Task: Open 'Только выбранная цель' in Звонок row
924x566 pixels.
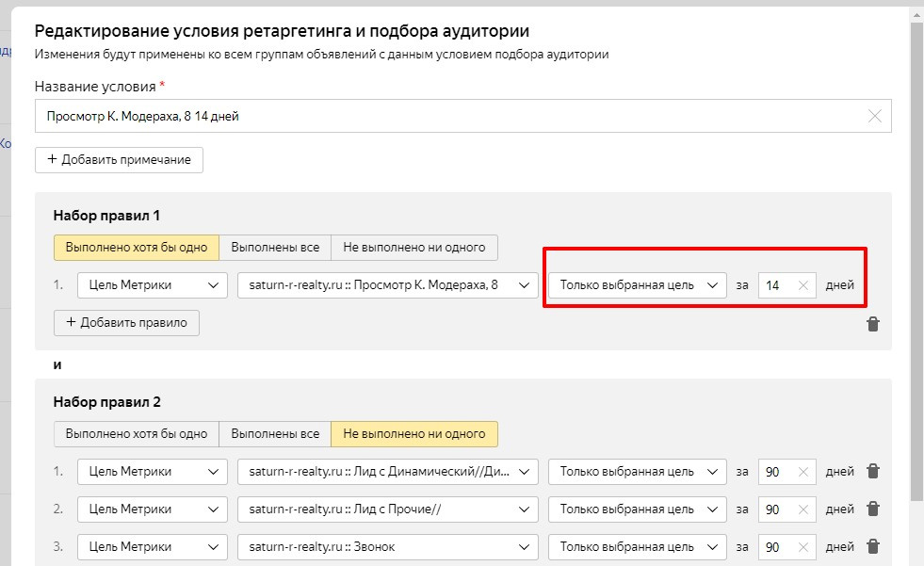Action: [637, 547]
